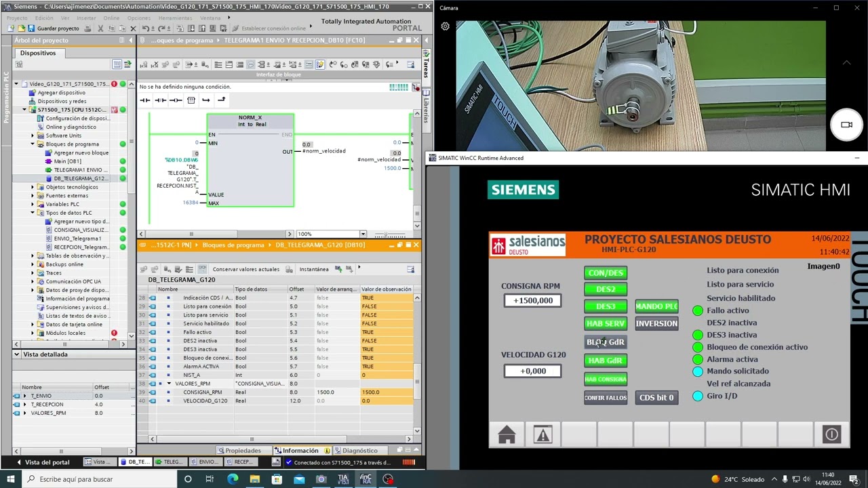Click the DB table horizontal scrollbar
The image size is (868, 488).
252,439
